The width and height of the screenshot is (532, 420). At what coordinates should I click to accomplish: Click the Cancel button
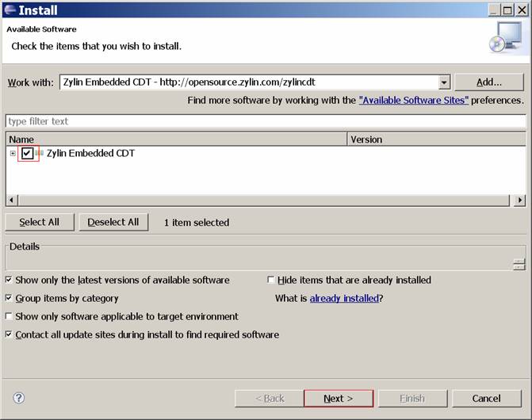pos(486,399)
